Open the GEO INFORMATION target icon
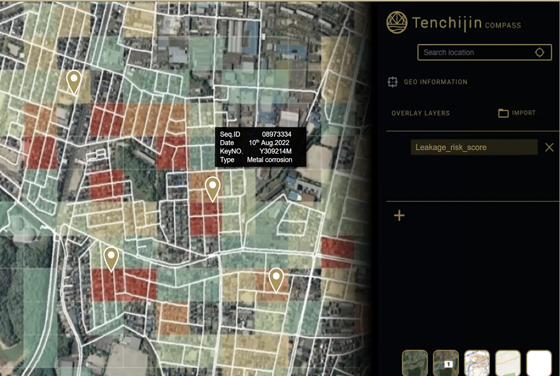The height and width of the screenshot is (376, 560). click(x=392, y=82)
